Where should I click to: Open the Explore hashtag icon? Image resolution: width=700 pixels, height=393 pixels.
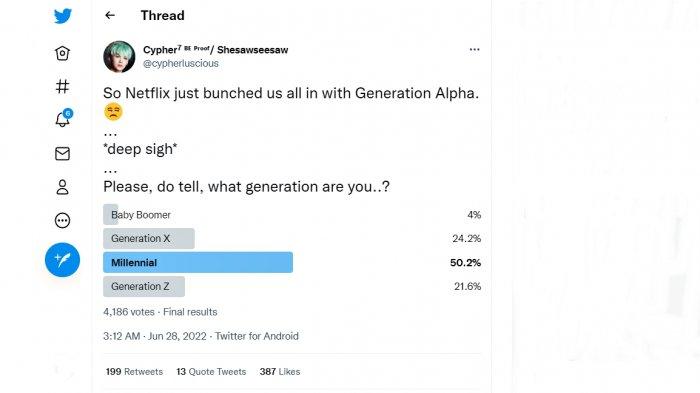pyautogui.click(x=62, y=86)
